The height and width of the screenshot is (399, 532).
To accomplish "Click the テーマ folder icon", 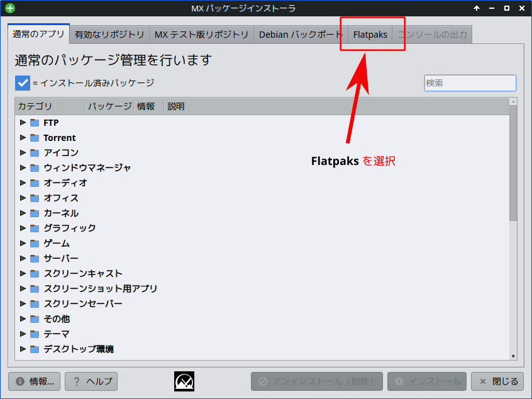I will point(35,334).
